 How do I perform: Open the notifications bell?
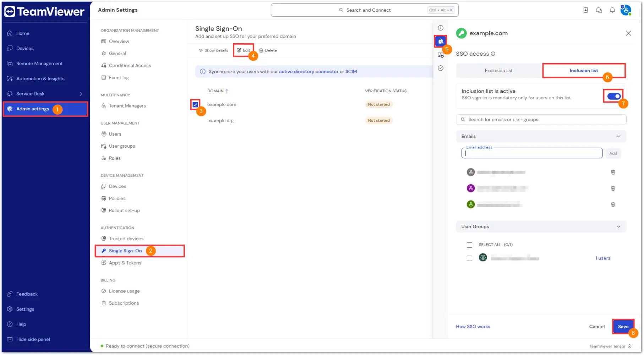pos(612,10)
